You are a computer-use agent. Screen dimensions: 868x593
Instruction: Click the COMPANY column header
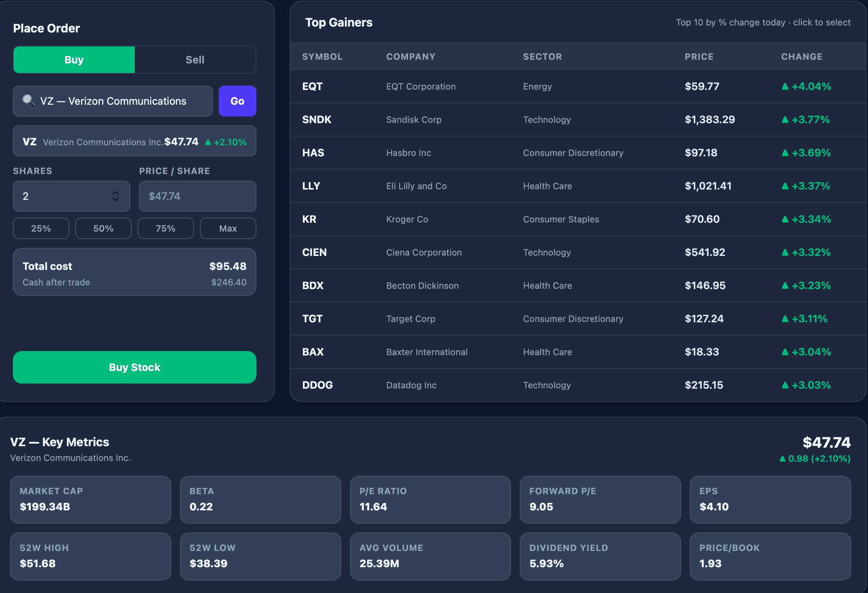tap(411, 57)
